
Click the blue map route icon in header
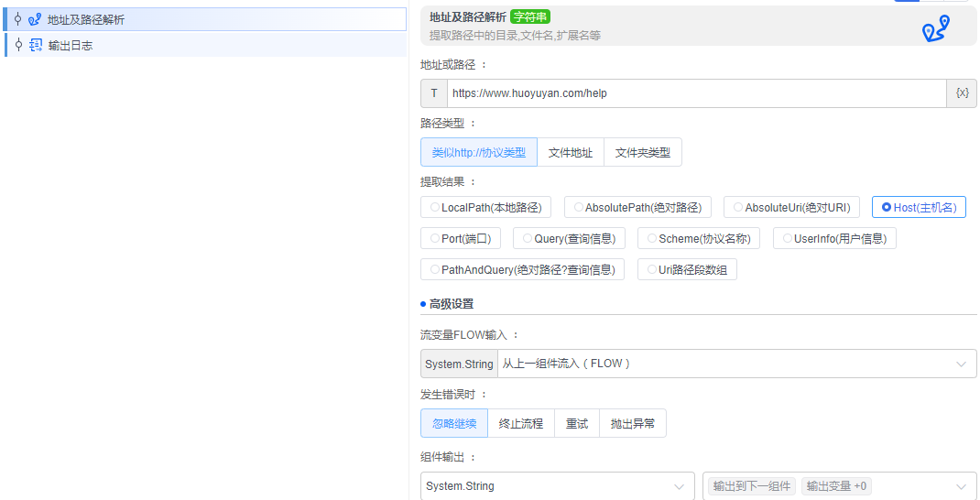[x=935, y=29]
